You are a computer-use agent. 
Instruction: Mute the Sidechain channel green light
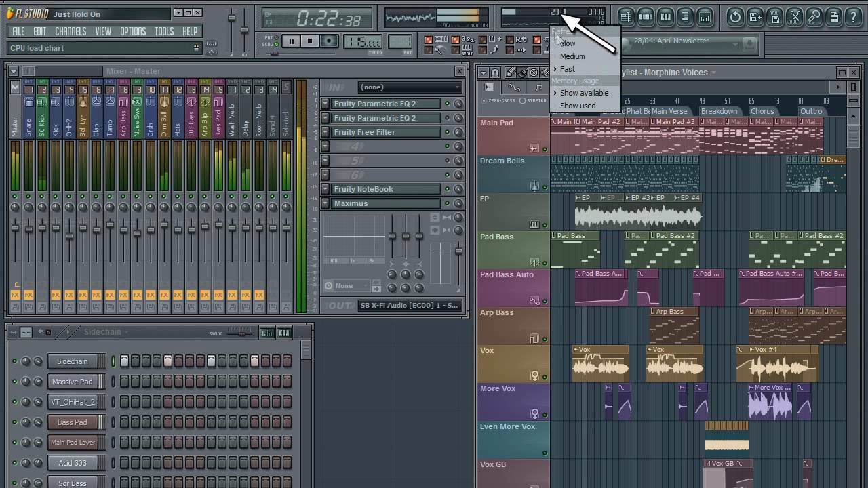pyautogui.click(x=14, y=361)
